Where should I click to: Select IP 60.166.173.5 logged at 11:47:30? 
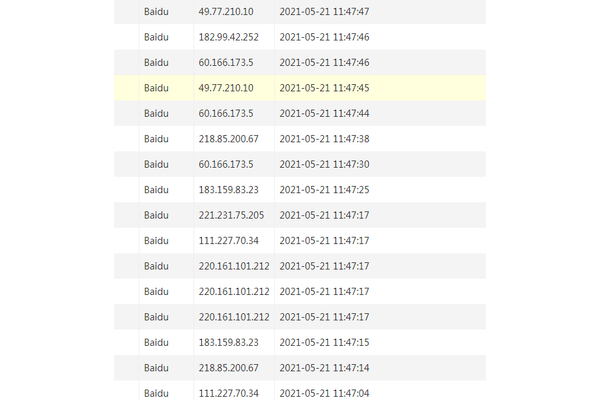(x=226, y=164)
